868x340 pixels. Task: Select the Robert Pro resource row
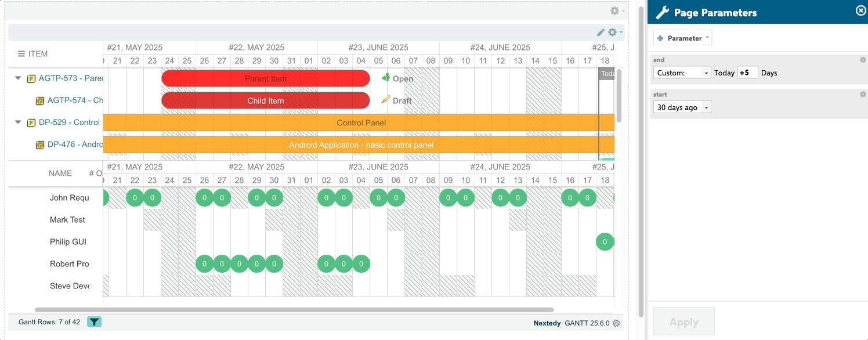coord(69,264)
